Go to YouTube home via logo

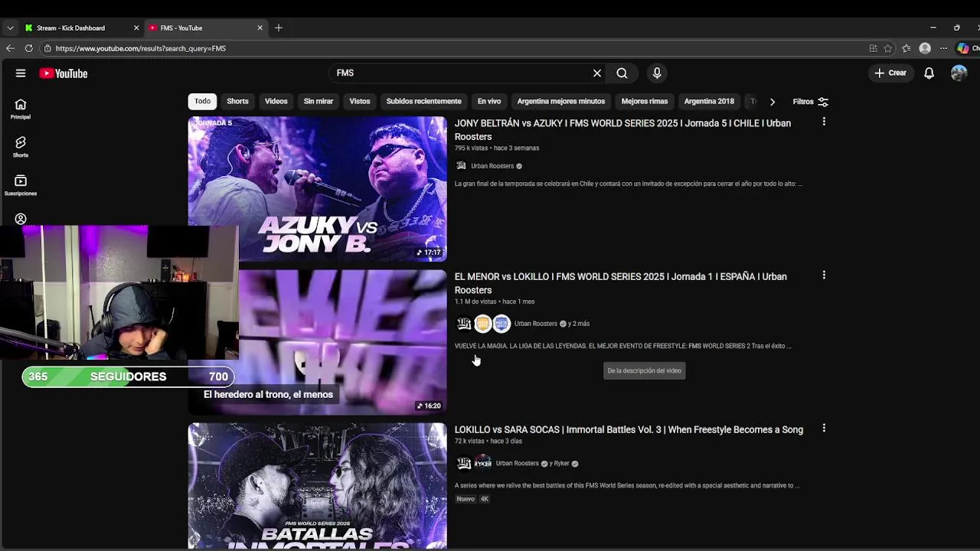64,73
